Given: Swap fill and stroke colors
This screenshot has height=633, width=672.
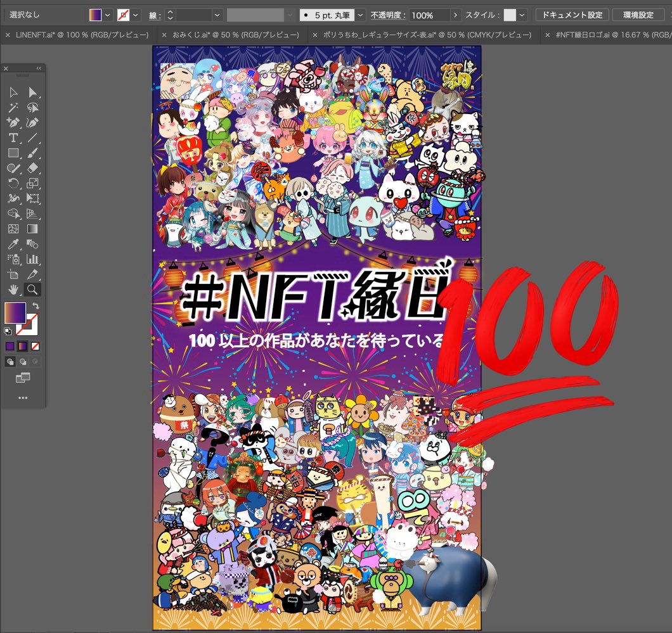Looking at the screenshot, I should click(x=36, y=306).
